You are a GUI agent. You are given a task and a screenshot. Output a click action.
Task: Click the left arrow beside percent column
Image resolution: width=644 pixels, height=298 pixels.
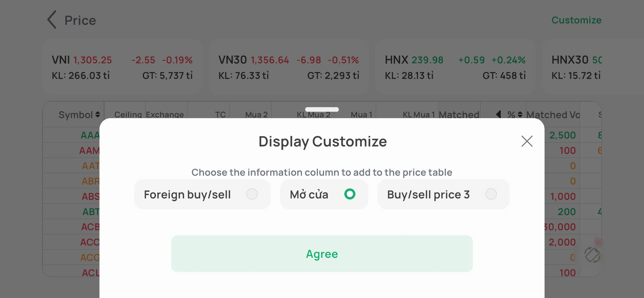coord(498,114)
